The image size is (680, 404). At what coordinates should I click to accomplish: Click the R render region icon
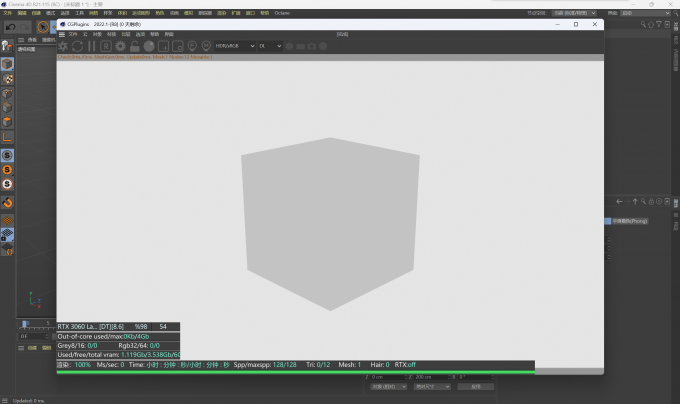pyautogui.click(x=106, y=46)
